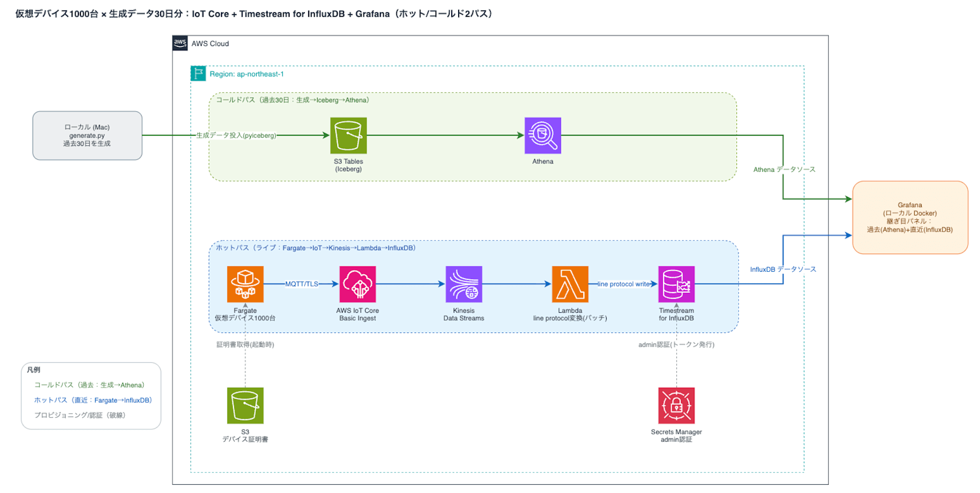Image resolution: width=980 pixels, height=493 pixels.
Task: Click the 'MQTT/TLS' arrow label
Action: pos(302,284)
